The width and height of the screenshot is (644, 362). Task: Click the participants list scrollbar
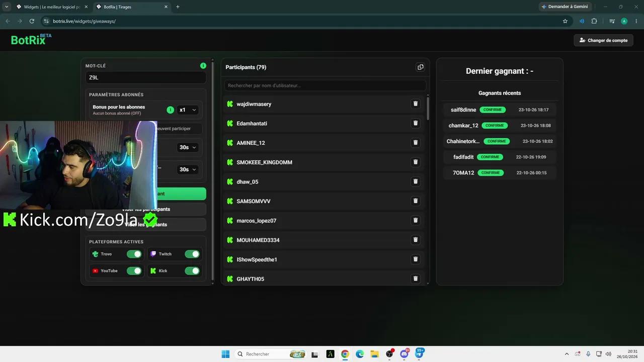coord(428,109)
